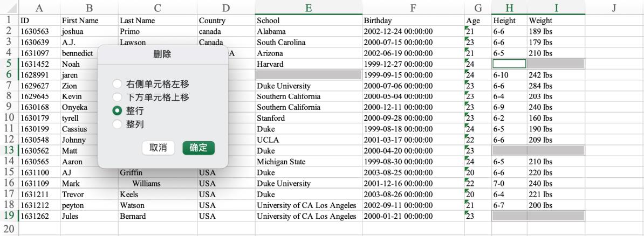Click the Select All corner triangle
Image resolution: width=644 pixels, height=236 pixels.
[9, 8]
